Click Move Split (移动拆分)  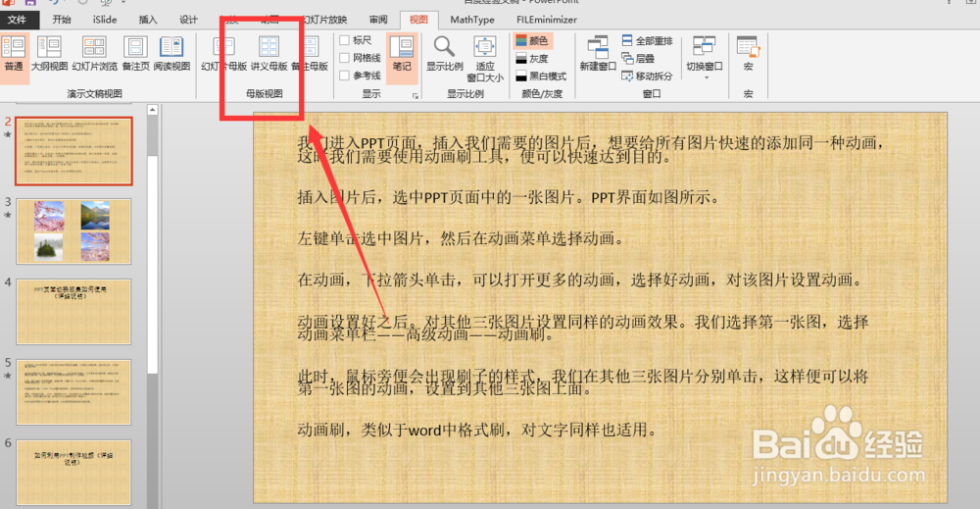647,76
